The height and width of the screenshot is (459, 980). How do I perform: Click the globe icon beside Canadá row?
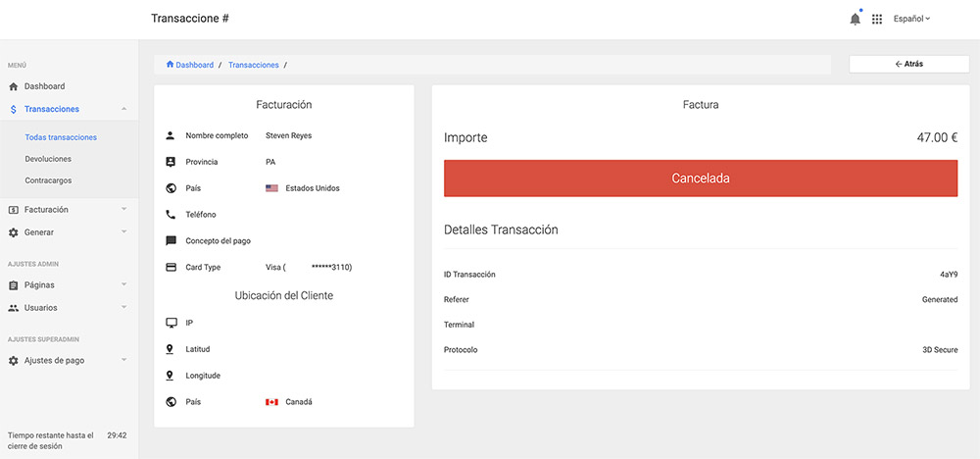[x=171, y=402]
